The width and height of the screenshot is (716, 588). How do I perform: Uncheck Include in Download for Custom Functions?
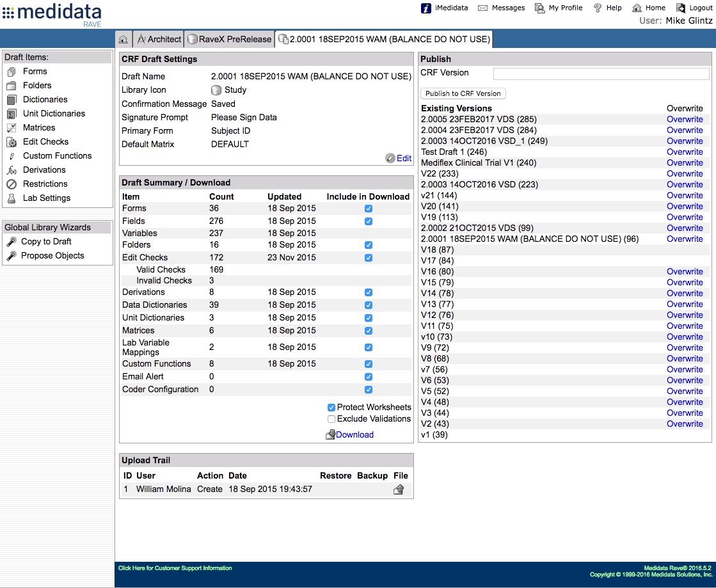[x=369, y=364]
